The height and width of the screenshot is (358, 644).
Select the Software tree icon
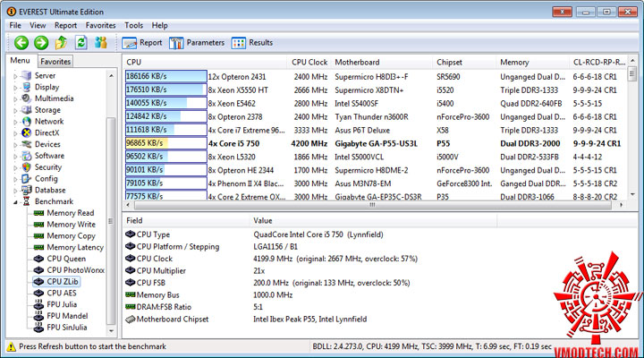(x=26, y=156)
